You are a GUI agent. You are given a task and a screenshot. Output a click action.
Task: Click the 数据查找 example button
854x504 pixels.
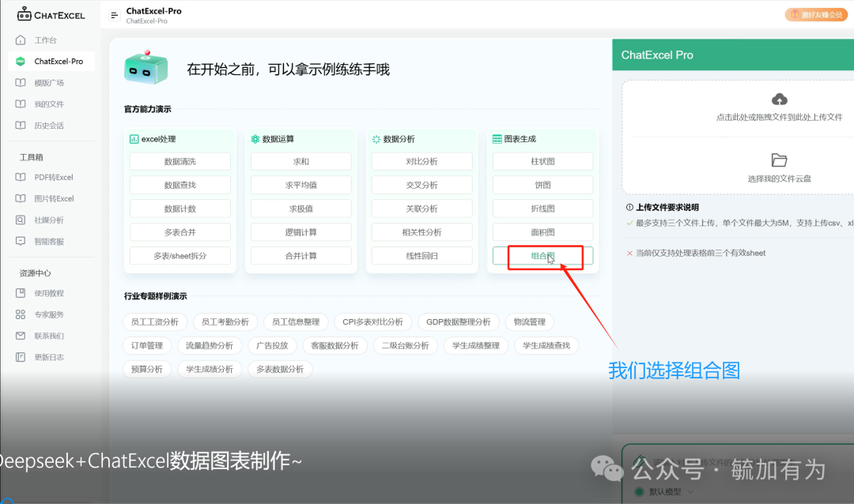click(180, 185)
